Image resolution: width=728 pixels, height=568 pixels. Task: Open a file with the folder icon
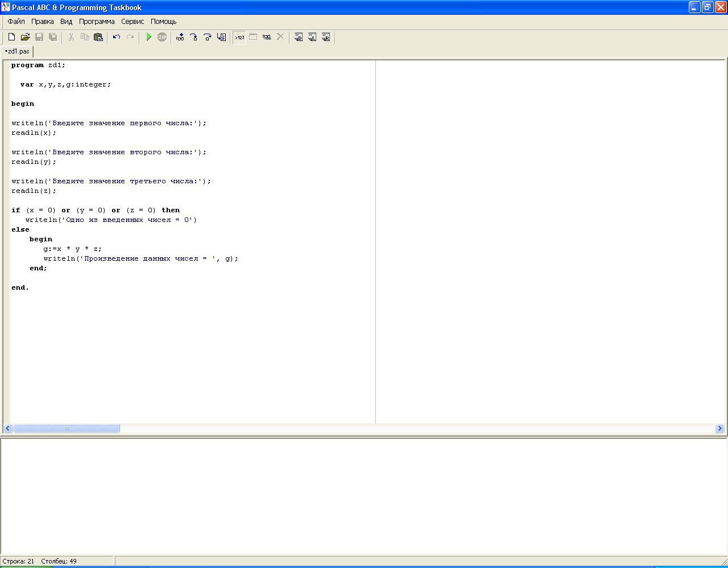25,37
